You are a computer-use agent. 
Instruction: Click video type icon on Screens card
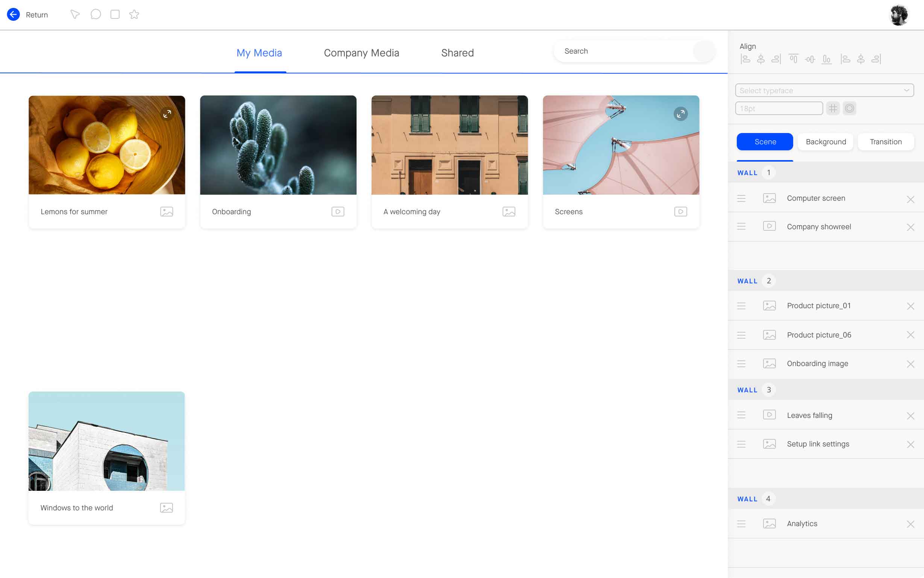(x=680, y=212)
